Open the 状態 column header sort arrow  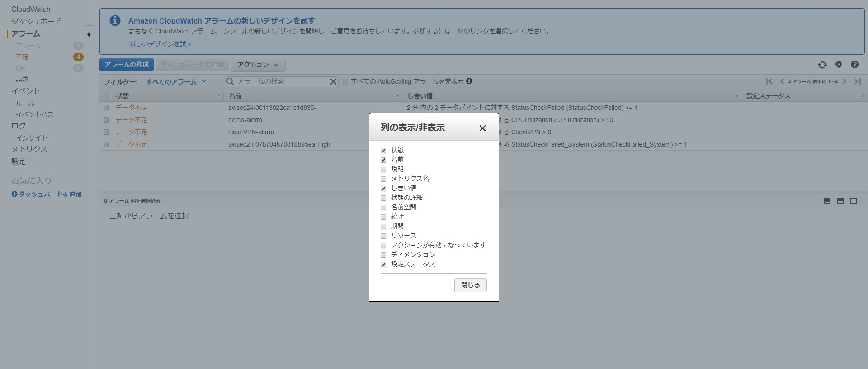pyautogui.click(x=219, y=96)
